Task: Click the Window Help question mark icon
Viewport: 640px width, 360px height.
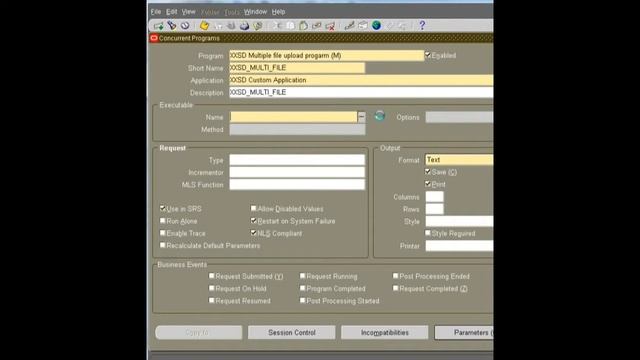Action: 422,26
